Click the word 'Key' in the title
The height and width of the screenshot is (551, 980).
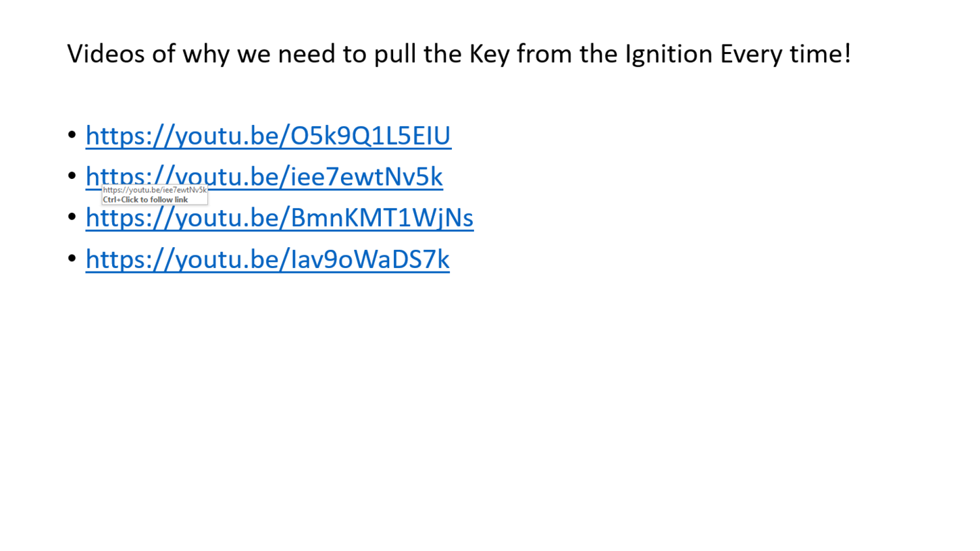pos(490,53)
